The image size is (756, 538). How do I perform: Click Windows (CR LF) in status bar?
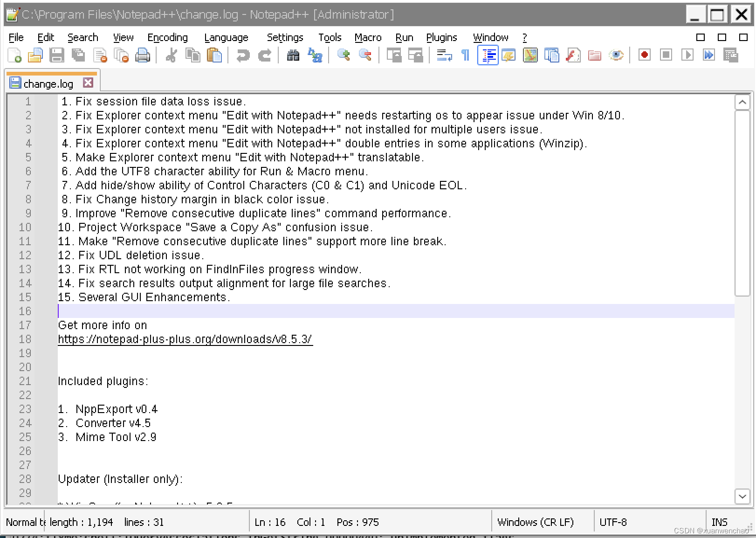536,522
